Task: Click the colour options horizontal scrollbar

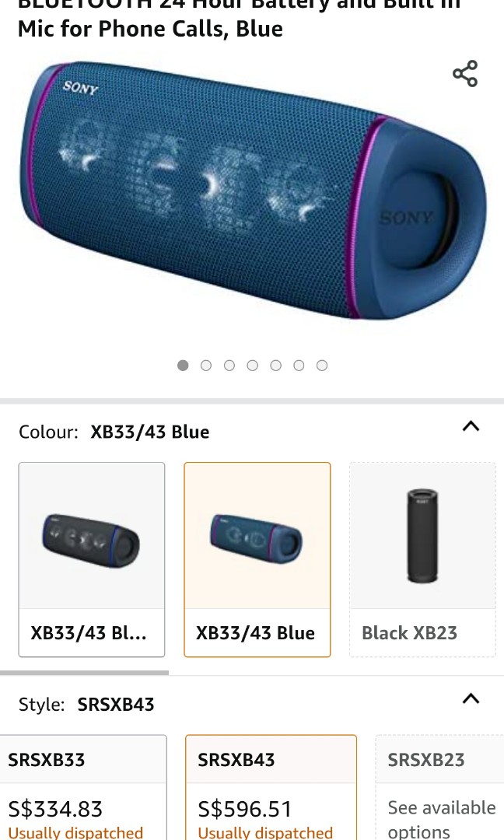Action: pyautogui.click(x=84, y=672)
